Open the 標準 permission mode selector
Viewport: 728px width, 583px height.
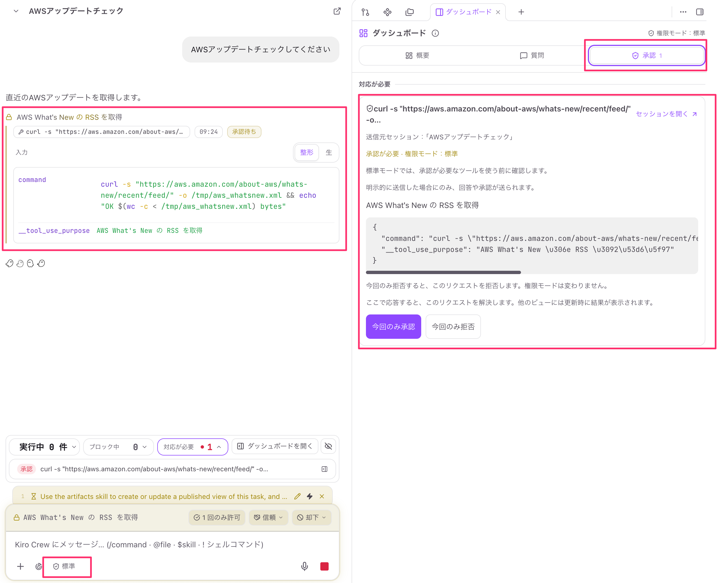point(64,566)
